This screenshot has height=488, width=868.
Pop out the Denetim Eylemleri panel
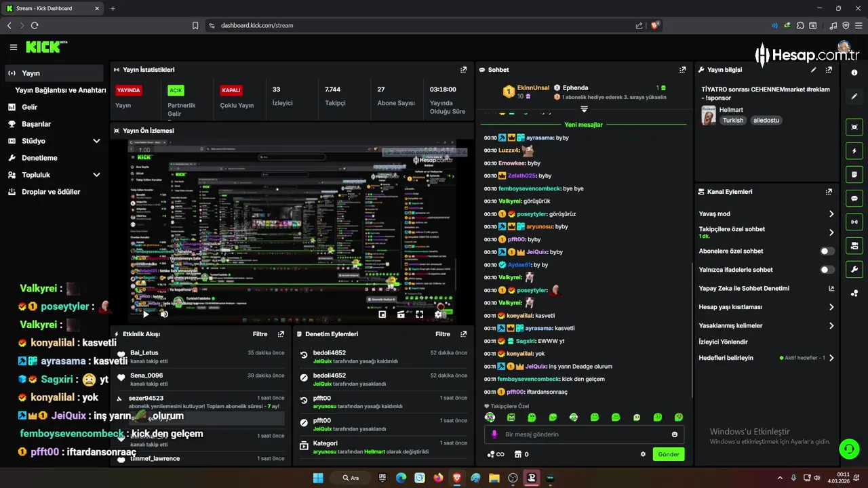(x=463, y=334)
